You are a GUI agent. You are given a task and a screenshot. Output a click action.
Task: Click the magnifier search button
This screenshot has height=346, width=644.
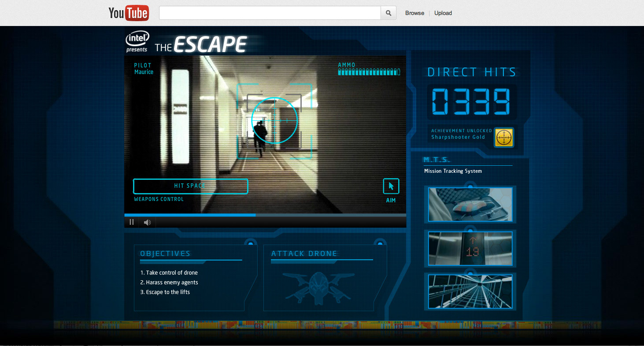click(x=389, y=13)
